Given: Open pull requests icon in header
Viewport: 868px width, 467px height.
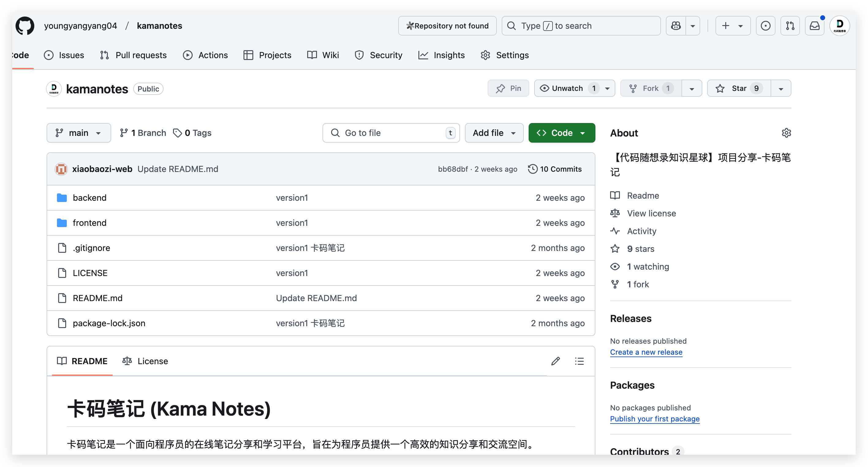Looking at the screenshot, I should [x=790, y=26].
